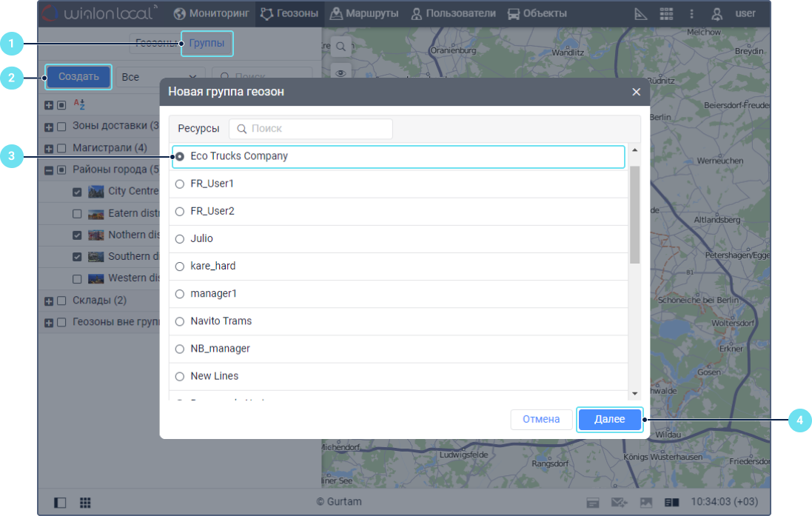Click the Отмена button

(x=541, y=419)
